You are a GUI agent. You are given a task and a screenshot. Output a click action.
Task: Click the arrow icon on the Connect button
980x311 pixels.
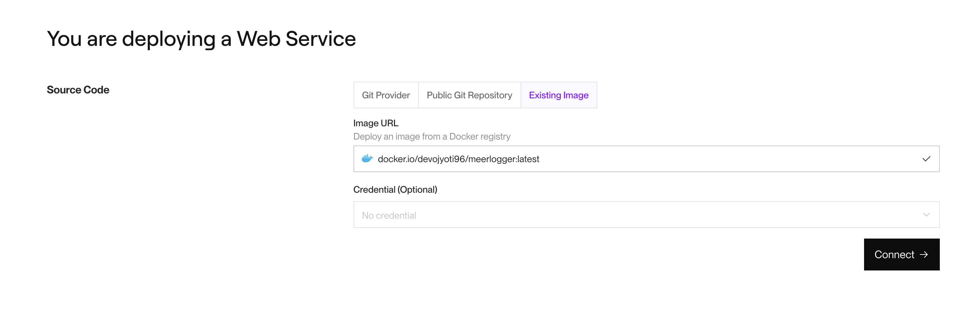924,254
